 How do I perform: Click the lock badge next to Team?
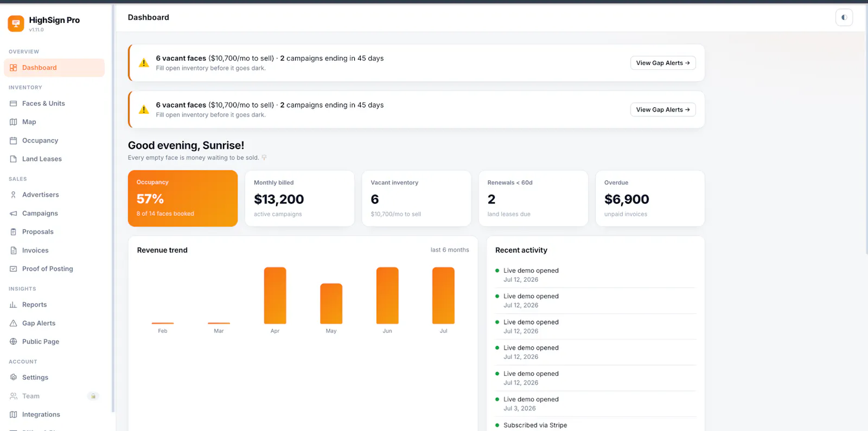(x=93, y=396)
